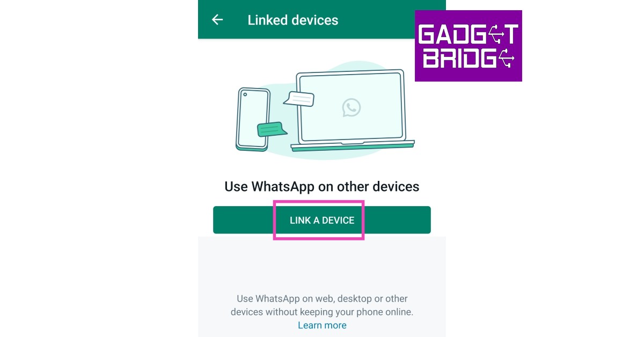Click the description text about web and desktop
The image size is (644, 337).
(x=322, y=305)
